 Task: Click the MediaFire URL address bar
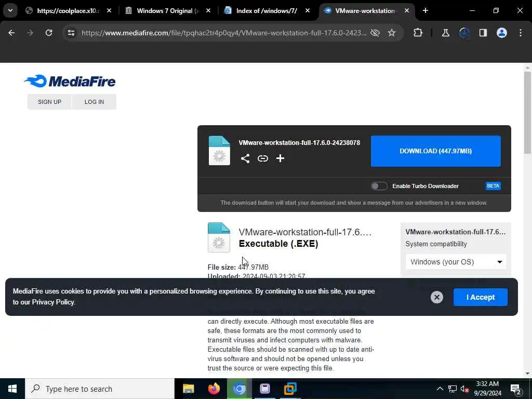tap(224, 33)
